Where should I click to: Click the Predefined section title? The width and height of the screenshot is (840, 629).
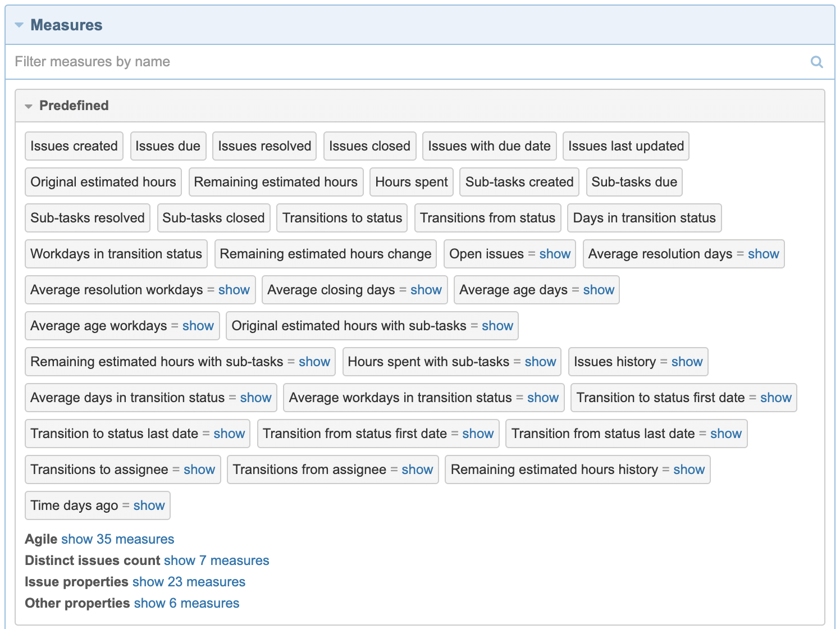coord(74,106)
